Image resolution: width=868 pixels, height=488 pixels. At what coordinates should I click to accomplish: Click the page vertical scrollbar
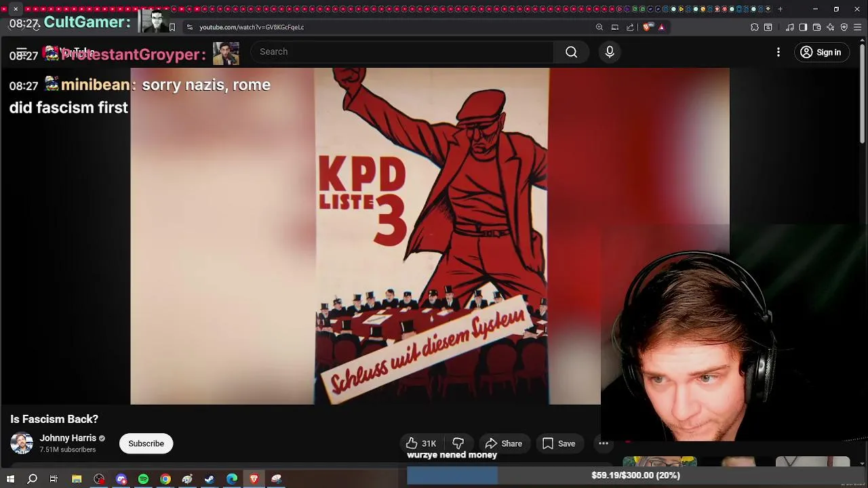863,95
